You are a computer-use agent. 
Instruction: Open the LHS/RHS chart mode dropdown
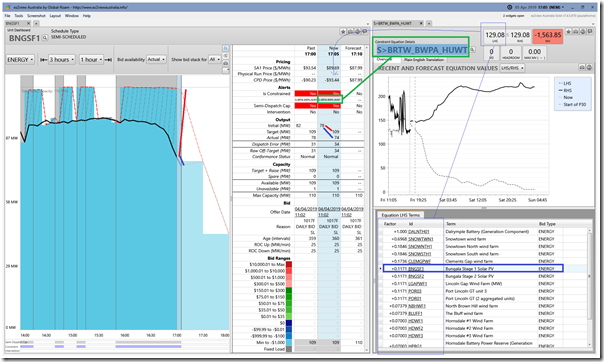[512, 68]
